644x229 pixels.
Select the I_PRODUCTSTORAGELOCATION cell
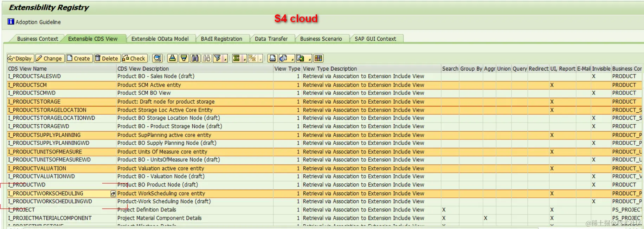click(62, 110)
